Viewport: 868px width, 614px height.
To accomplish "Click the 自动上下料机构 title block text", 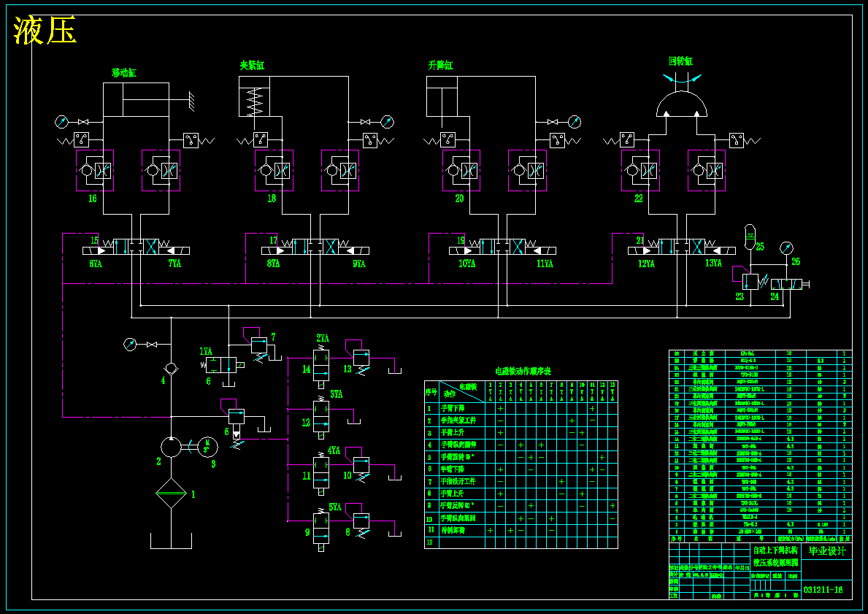I will point(775,550).
